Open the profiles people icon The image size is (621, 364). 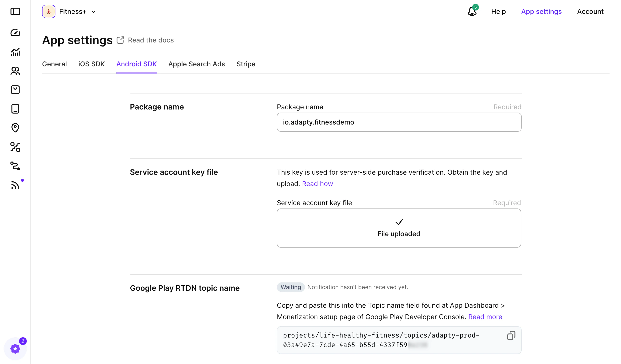(x=15, y=71)
